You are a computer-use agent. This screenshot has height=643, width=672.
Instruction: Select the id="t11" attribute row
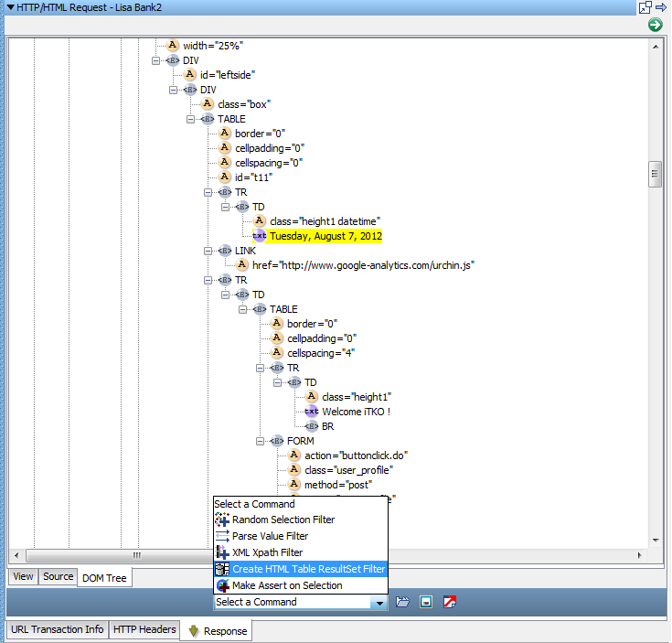(x=254, y=177)
